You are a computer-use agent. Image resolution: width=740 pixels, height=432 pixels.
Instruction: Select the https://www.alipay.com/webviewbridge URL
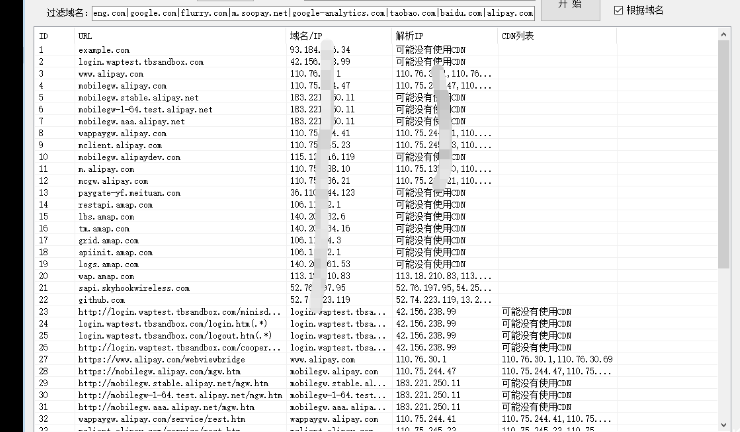tap(161, 359)
